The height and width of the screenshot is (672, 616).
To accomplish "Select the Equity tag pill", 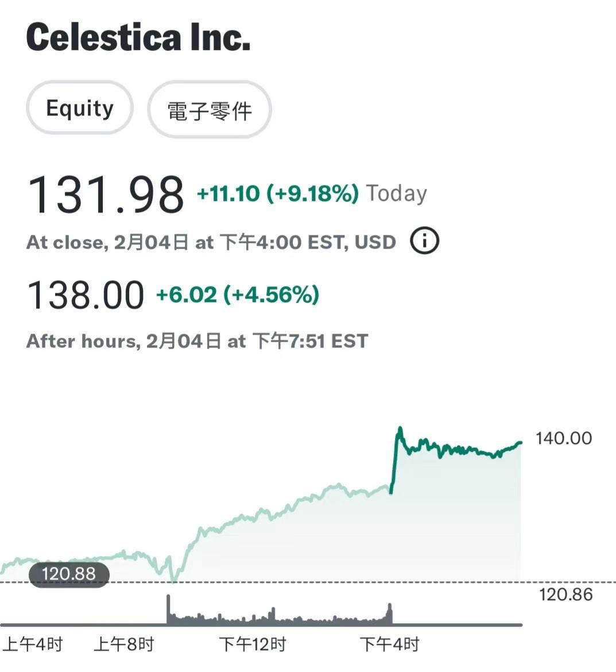I will [x=80, y=107].
